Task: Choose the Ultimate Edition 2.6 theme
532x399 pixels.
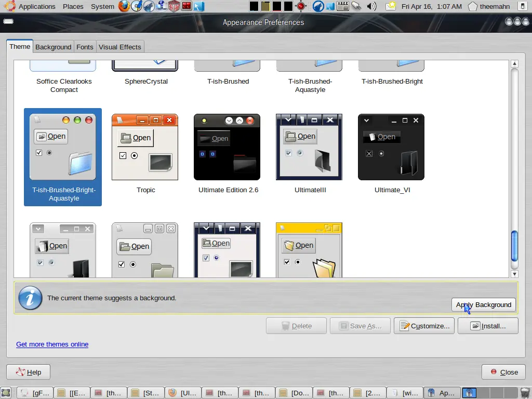Action: pyautogui.click(x=227, y=148)
